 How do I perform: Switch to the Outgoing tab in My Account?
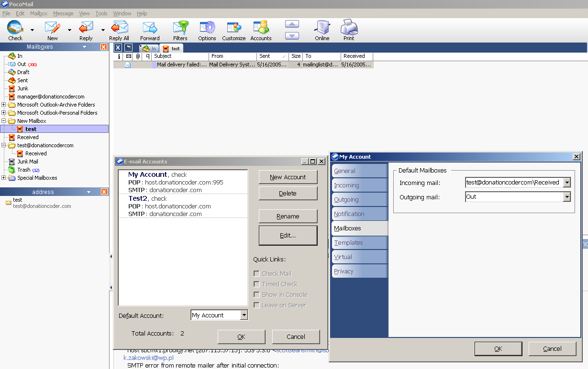pos(360,199)
